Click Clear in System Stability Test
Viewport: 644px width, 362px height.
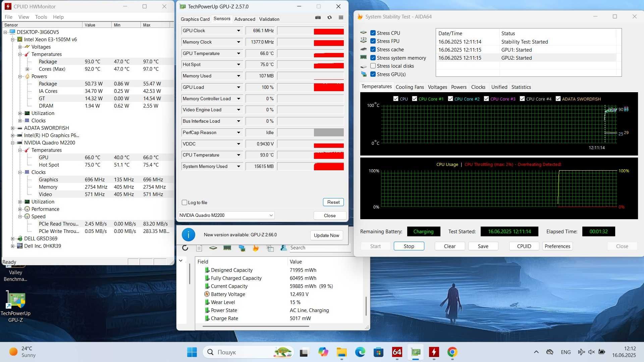pyautogui.click(x=449, y=246)
